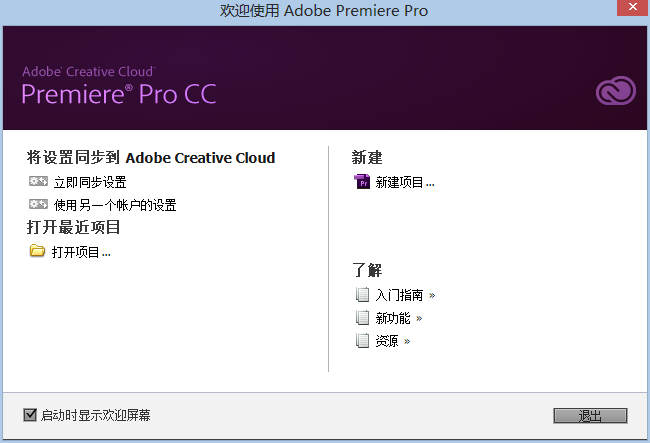Click the Creative Cloud logo icon
The height and width of the screenshot is (443, 650).
tap(616, 93)
